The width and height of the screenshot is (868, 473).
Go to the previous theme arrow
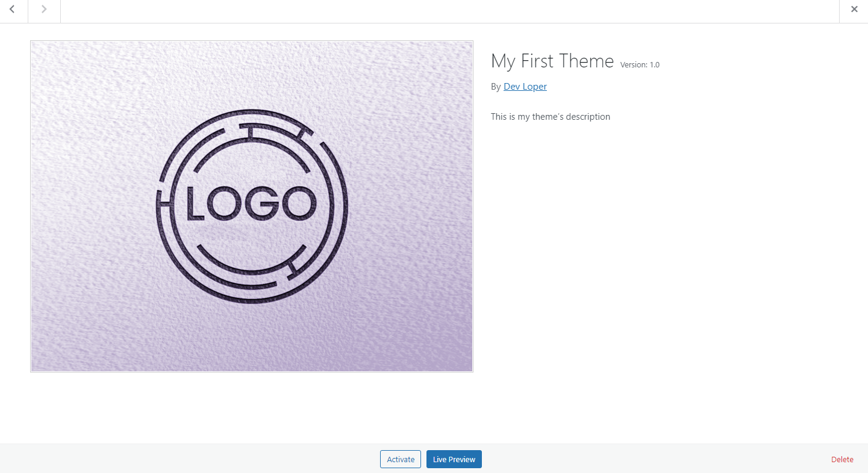coord(12,10)
